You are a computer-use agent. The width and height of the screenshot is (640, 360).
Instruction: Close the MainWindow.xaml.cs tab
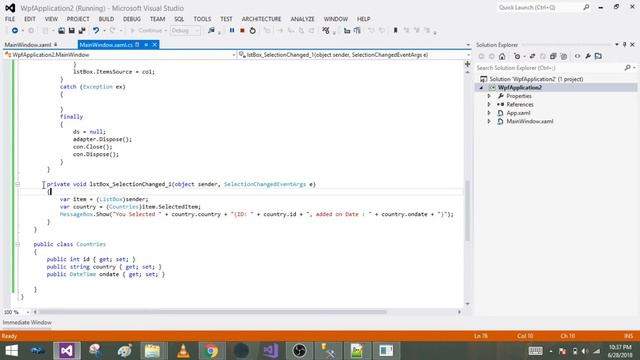(x=155, y=44)
